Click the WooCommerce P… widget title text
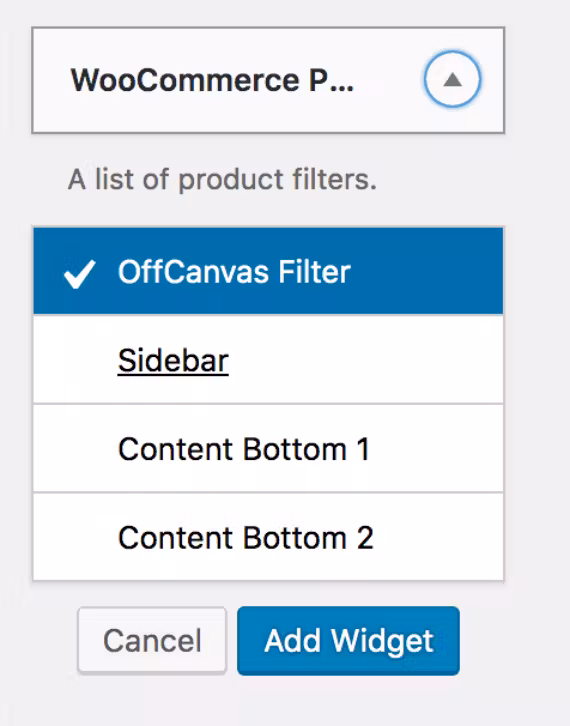 click(x=212, y=81)
